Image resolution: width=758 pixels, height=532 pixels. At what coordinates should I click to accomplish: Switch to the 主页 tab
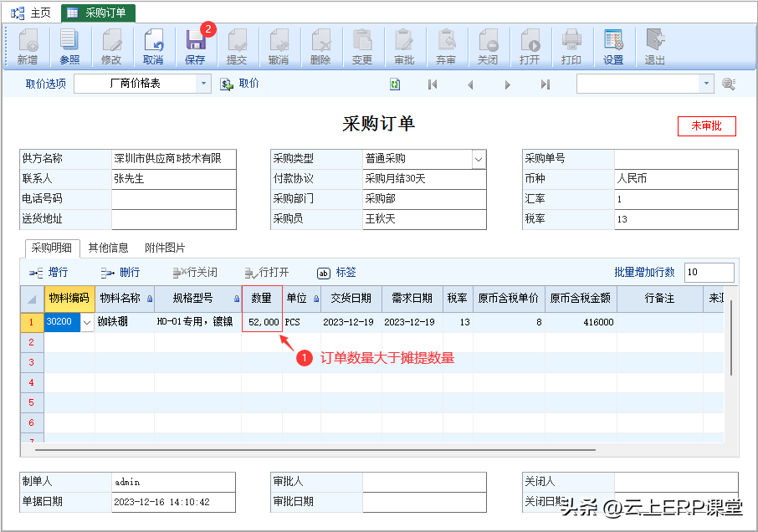coord(32,13)
